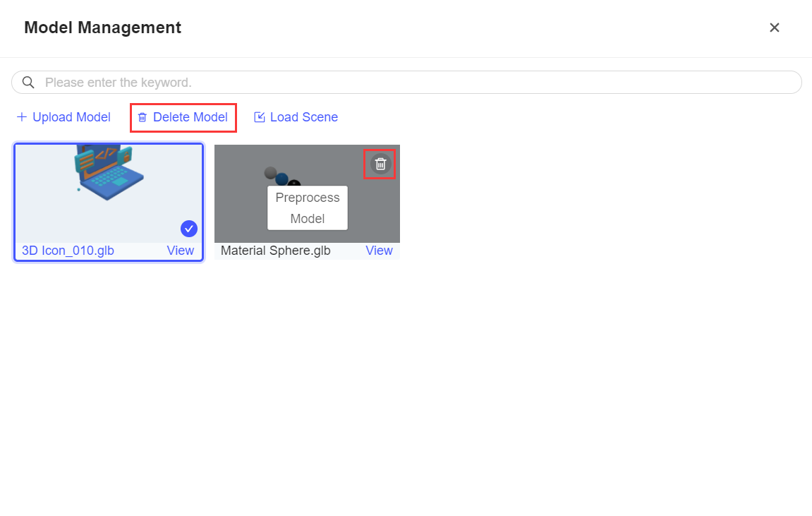Click the trash icon beside Delete Model
Screen dimensions: 812x516
pyautogui.click(x=143, y=117)
